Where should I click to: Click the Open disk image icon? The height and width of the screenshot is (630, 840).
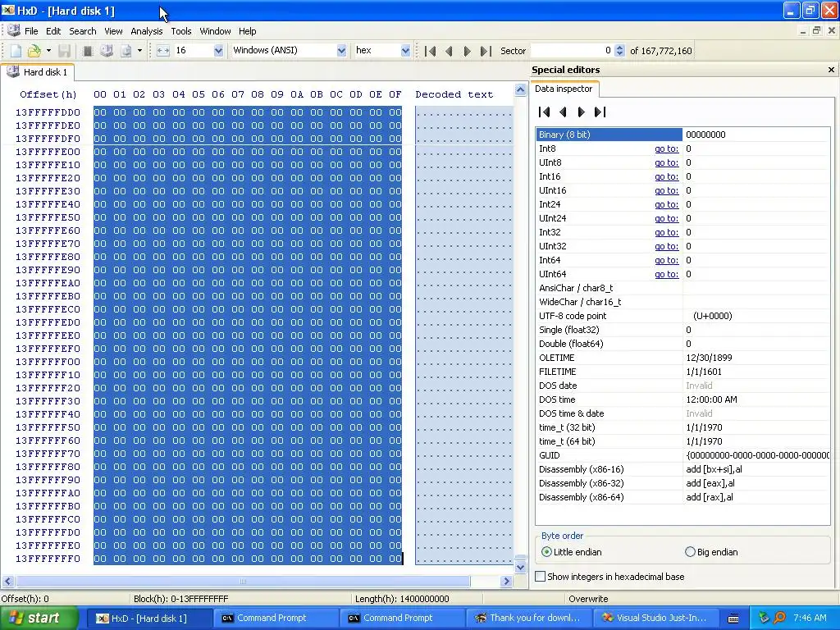tap(126, 51)
